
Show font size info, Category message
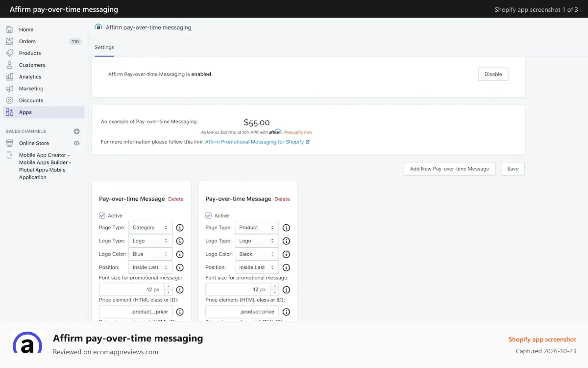(180, 289)
